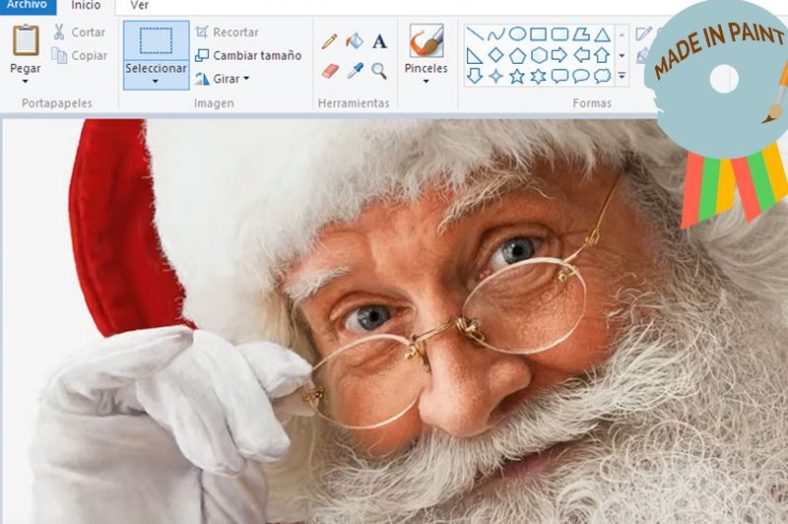Expand the Girar rotate menu
The image size is (788, 524).
pos(246,79)
